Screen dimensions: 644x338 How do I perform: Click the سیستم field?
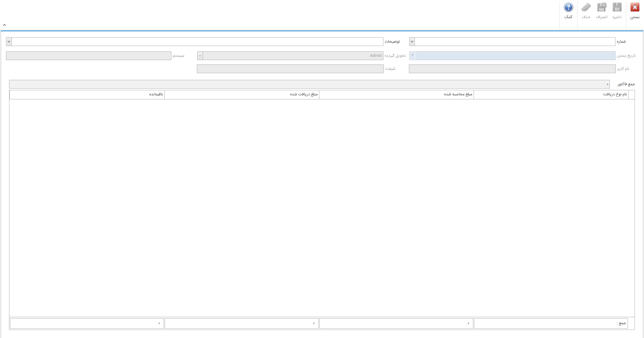click(x=89, y=56)
